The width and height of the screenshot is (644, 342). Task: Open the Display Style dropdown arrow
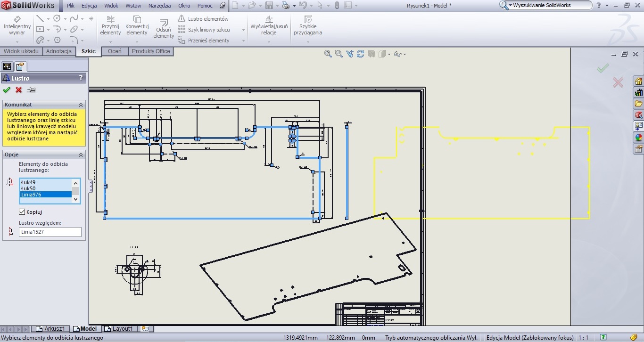pyautogui.click(x=389, y=54)
